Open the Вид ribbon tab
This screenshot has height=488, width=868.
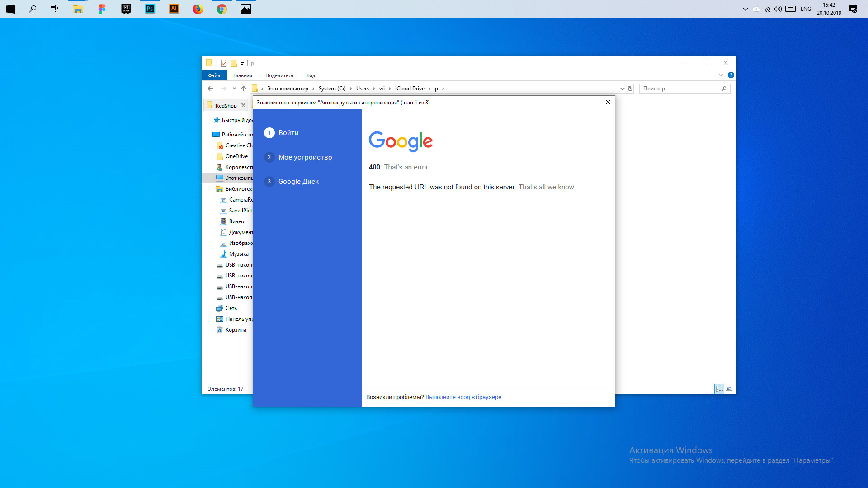pos(311,75)
